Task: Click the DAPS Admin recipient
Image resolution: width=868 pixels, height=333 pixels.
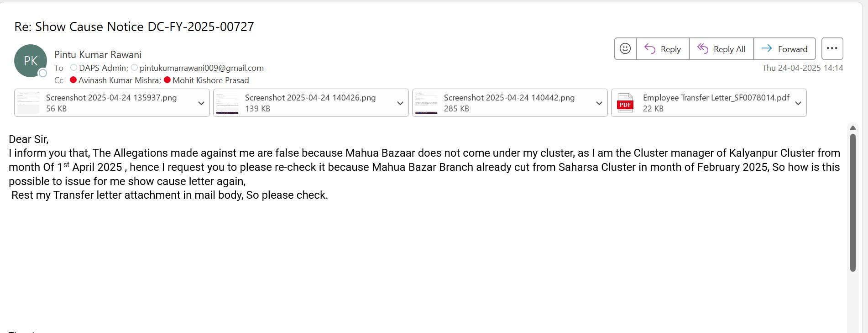Action: pos(103,68)
